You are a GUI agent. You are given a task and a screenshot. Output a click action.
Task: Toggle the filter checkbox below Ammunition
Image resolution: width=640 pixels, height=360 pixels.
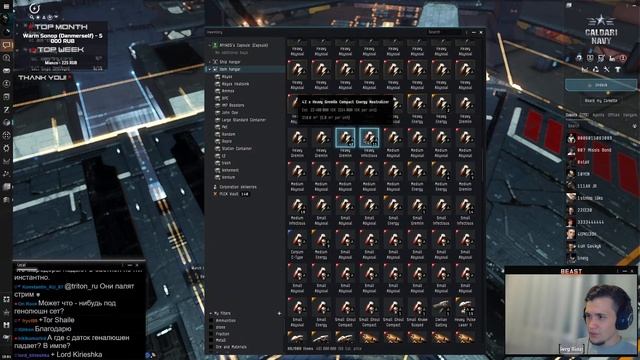coord(211,327)
